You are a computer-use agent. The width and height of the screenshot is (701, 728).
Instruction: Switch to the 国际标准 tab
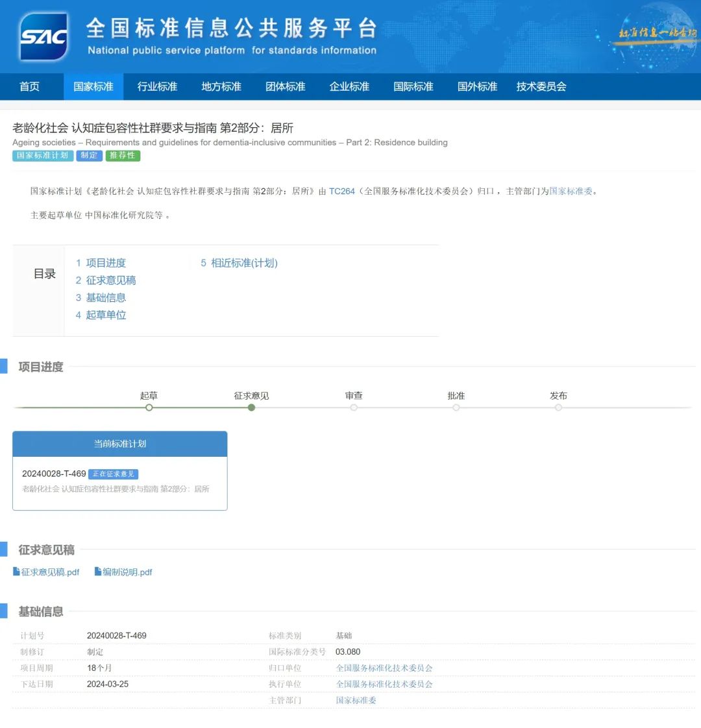tap(413, 86)
